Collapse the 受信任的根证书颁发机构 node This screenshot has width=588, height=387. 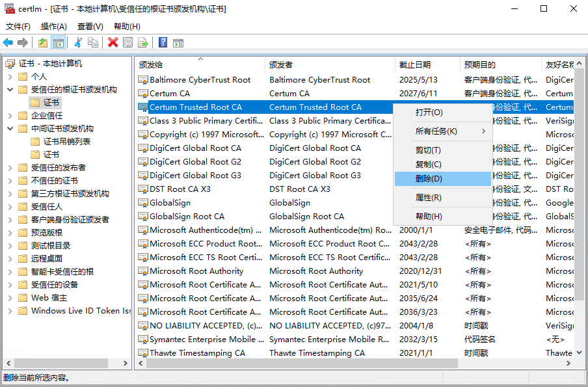pyautogui.click(x=10, y=90)
